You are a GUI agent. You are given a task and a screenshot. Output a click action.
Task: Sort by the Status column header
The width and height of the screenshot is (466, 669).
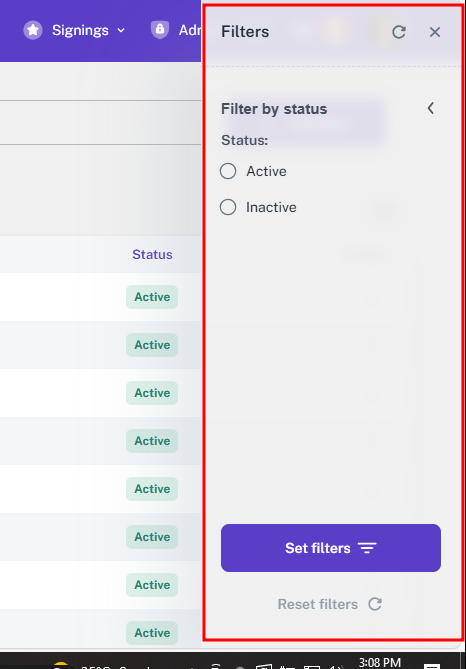[x=152, y=254]
